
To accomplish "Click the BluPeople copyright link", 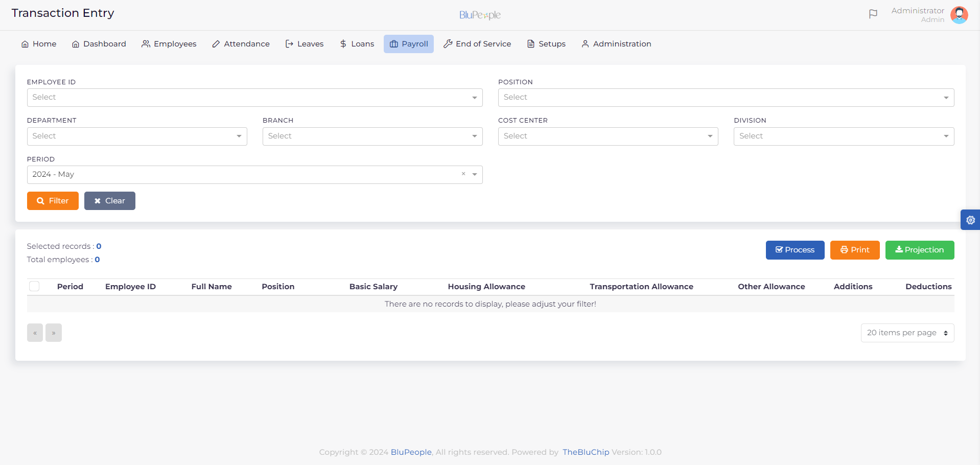I will [411, 452].
